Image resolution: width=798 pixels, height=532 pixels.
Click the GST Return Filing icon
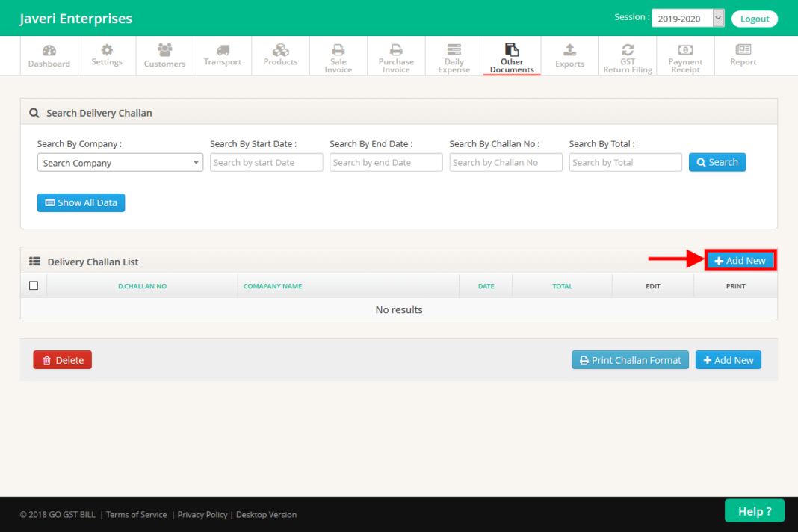point(628,55)
